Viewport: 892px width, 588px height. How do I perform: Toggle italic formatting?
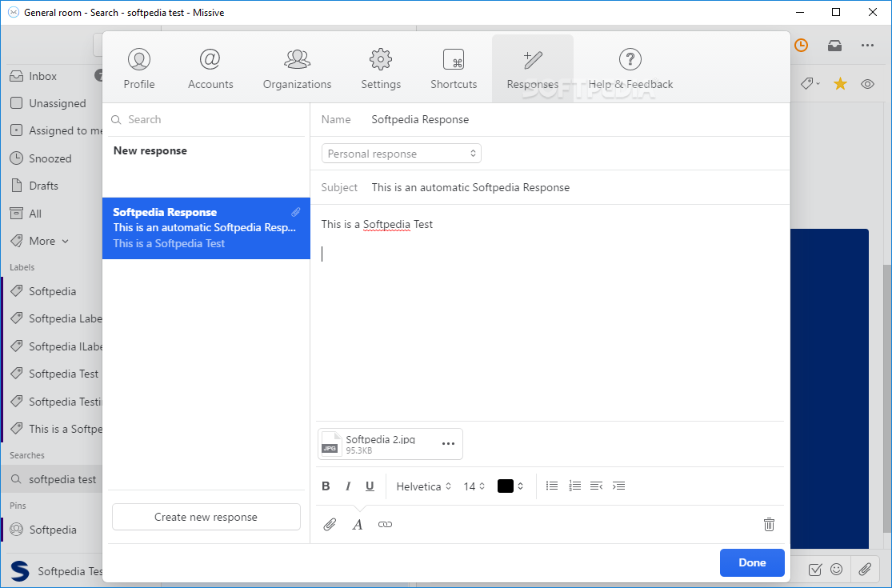(x=347, y=486)
